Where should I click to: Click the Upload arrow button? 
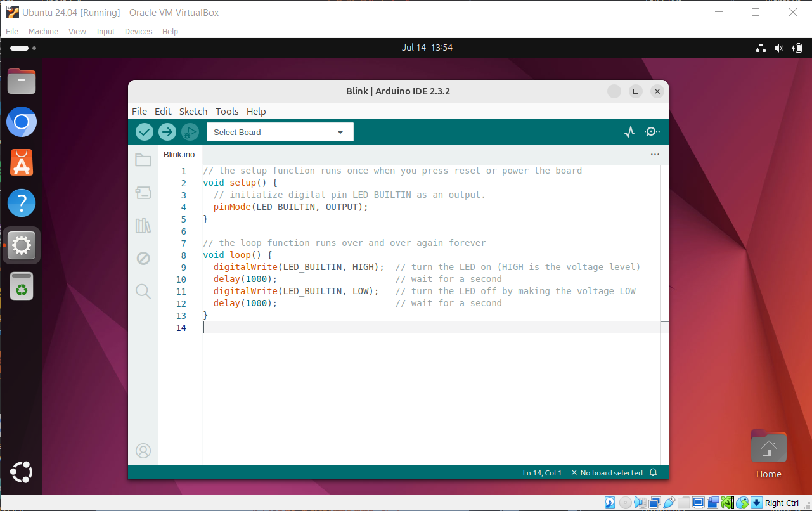(x=167, y=132)
